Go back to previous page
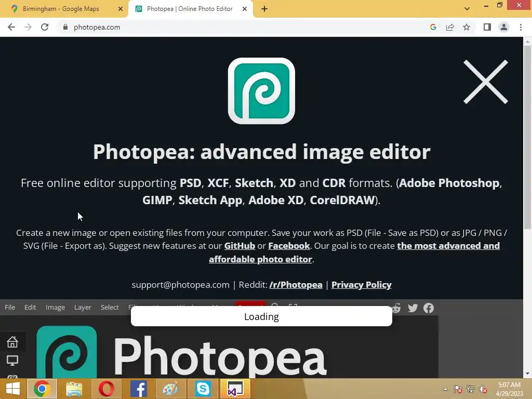Screen dimensions: 532x399 click(11, 27)
